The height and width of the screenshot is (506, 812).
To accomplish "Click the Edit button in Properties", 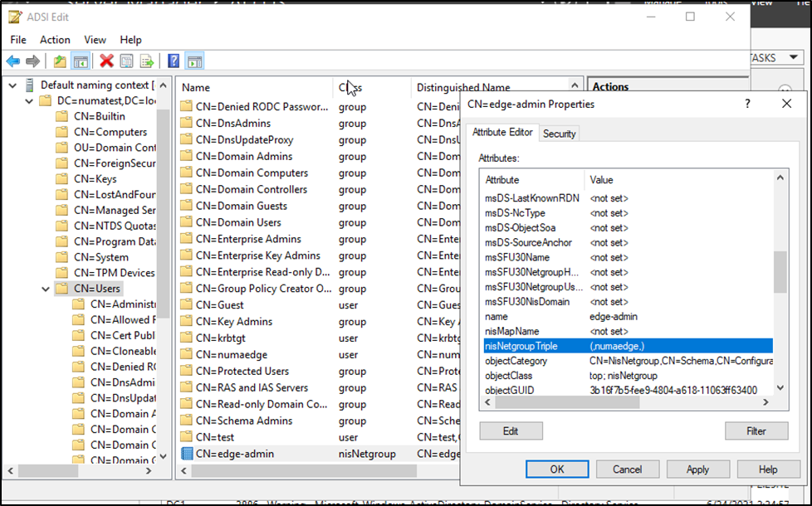I will 511,431.
